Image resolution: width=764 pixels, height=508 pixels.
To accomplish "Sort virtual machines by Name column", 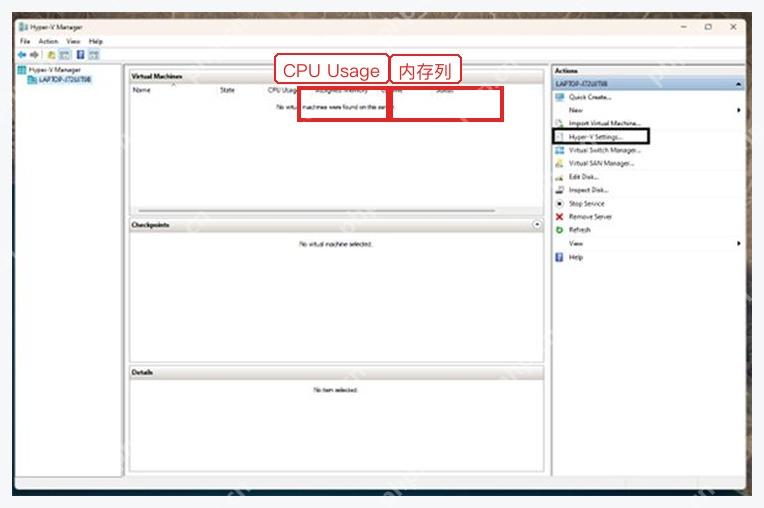I will click(142, 90).
